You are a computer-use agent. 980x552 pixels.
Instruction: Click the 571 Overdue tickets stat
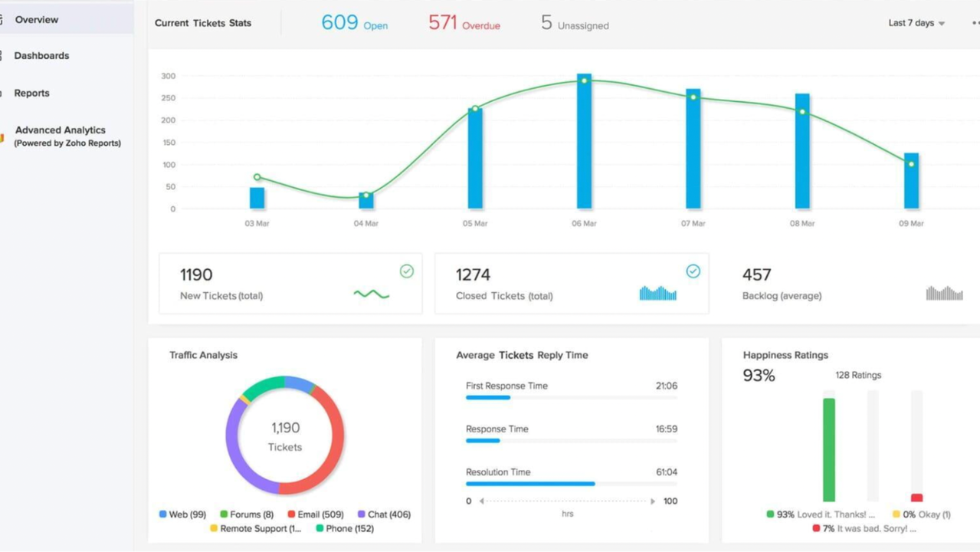(464, 23)
